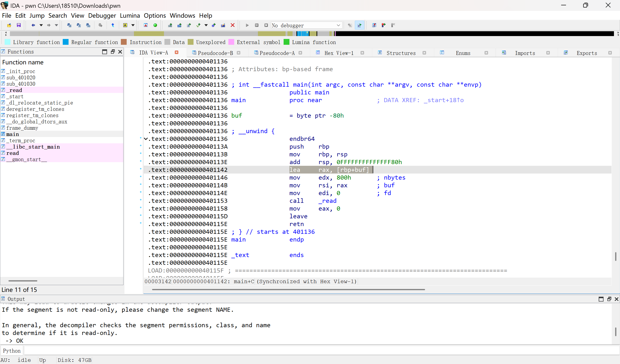Jump forward with the gray right arrow

coord(48,25)
